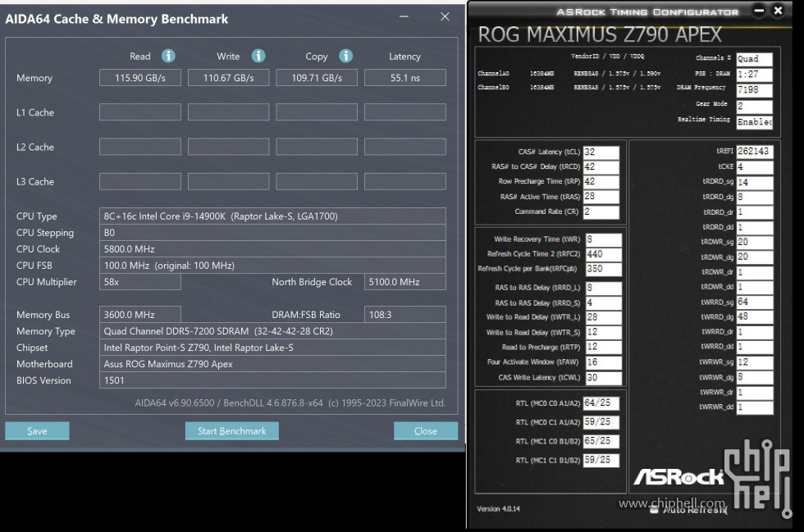Click the Save button in AIDA64
804x532 pixels.
(37, 431)
